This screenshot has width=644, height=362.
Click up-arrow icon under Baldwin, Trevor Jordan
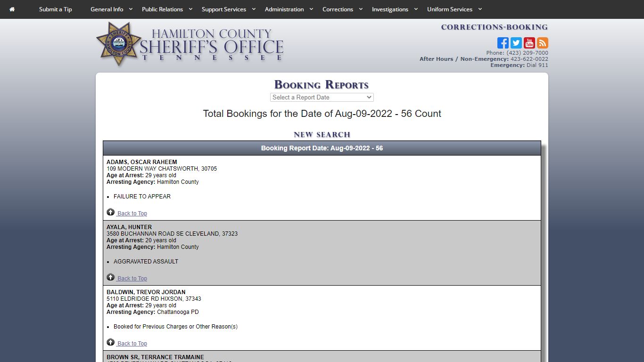click(x=111, y=342)
